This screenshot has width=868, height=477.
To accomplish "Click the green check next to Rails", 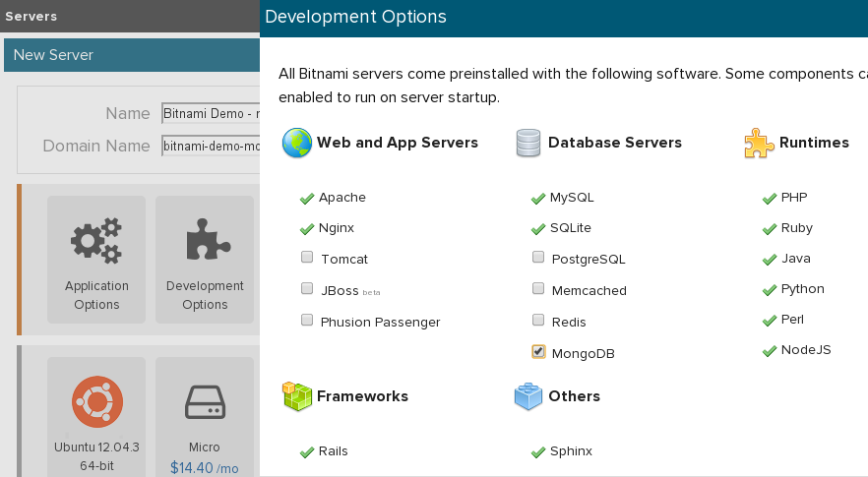I will [307, 452].
